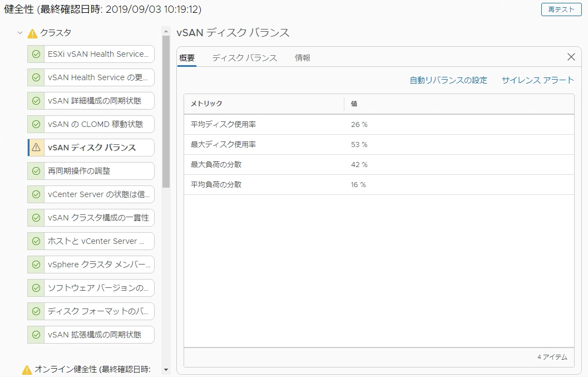The image size is (588, 377).
Task: Close the vSAN ディスク バランス detail panel
Action: (x=571, y=57)
